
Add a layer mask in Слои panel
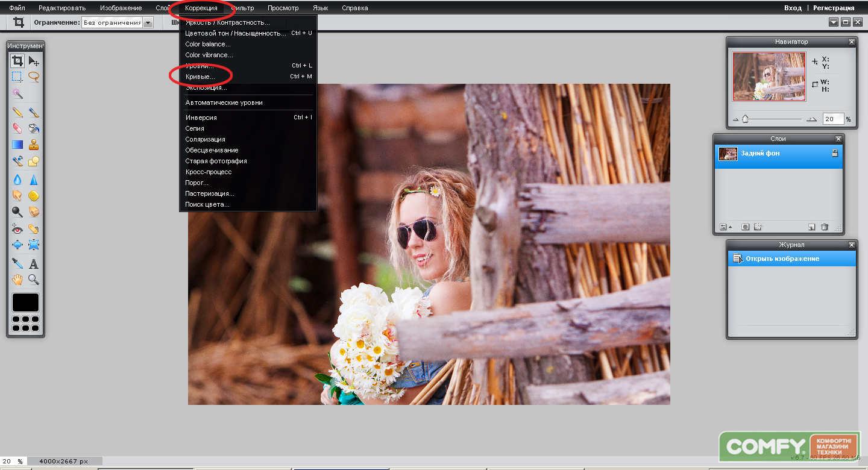tap(746, 227)
